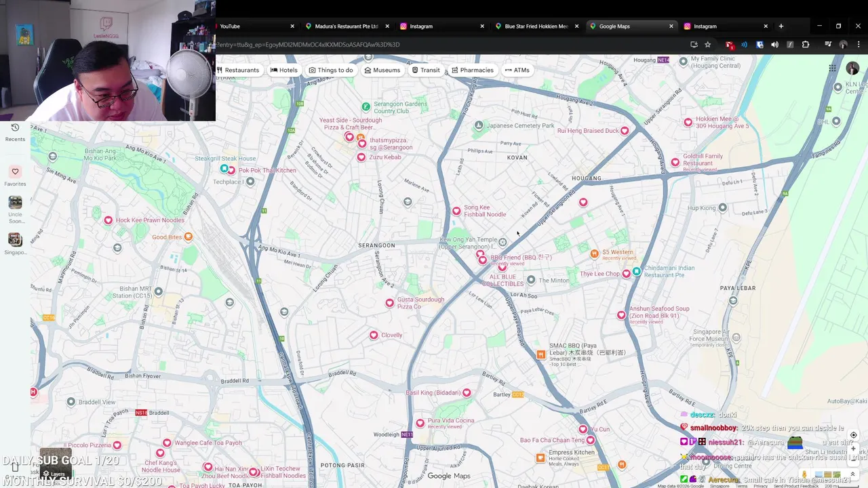Open Terms link in map footer
Image resolution: width=868 pixels, height=488 pixels.
click(743, 485)
